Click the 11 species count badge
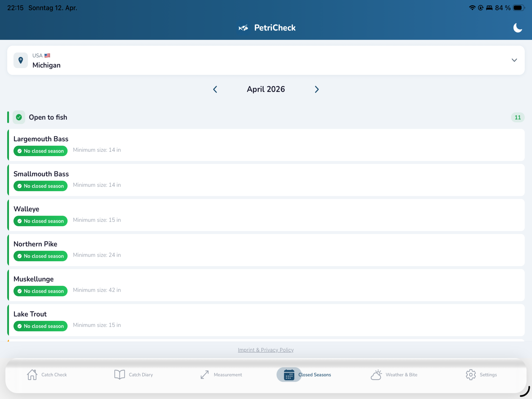This screenshot has height=399, width=532. click(518, 117)
